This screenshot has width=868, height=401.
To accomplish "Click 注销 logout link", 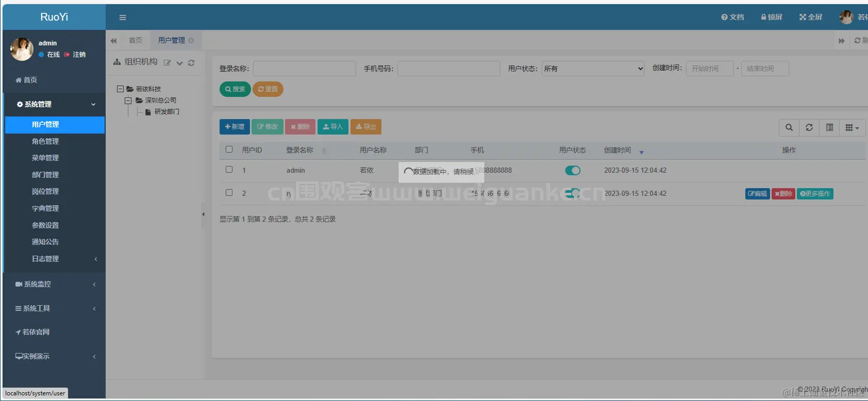I will pos(75,54).
